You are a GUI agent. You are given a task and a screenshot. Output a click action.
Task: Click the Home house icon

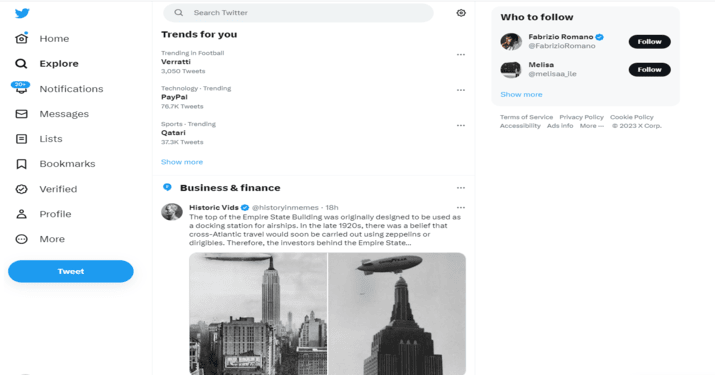21,38
